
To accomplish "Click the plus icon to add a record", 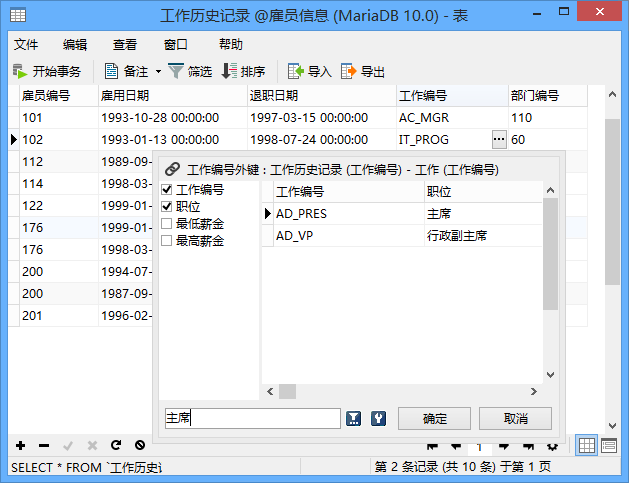I will click(x=20, y=445).
